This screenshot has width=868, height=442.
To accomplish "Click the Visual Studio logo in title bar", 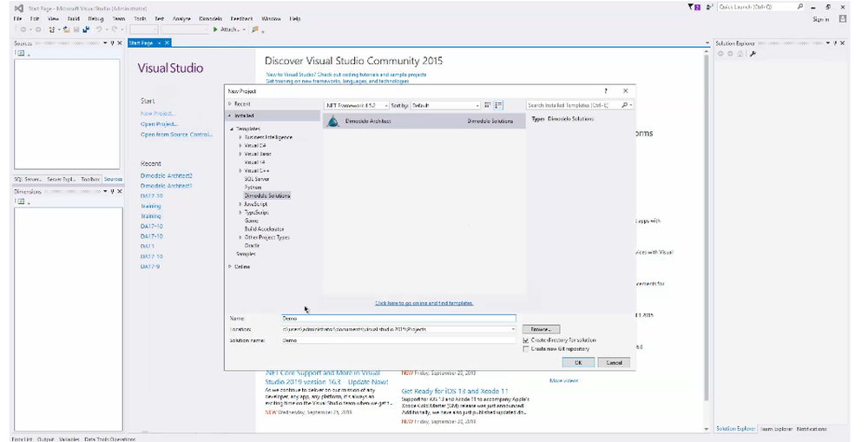I will point(19,9).
